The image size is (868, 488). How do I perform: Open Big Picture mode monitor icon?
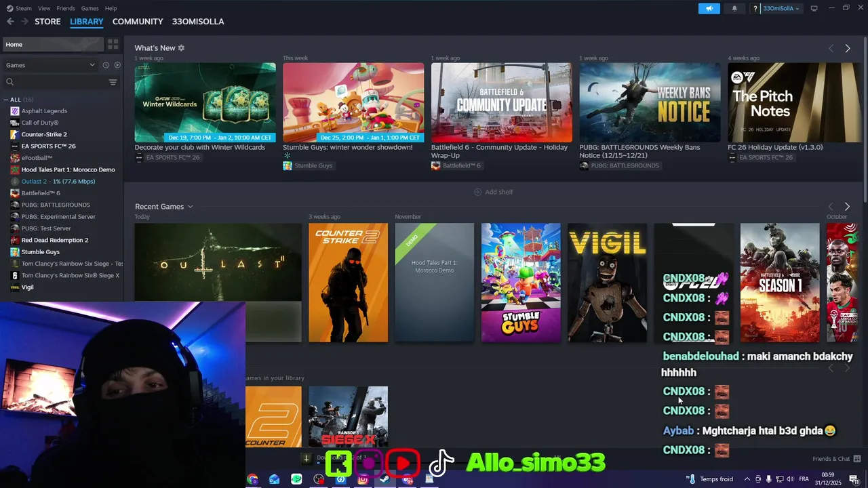pyautogui.click(x=814, y=8)
